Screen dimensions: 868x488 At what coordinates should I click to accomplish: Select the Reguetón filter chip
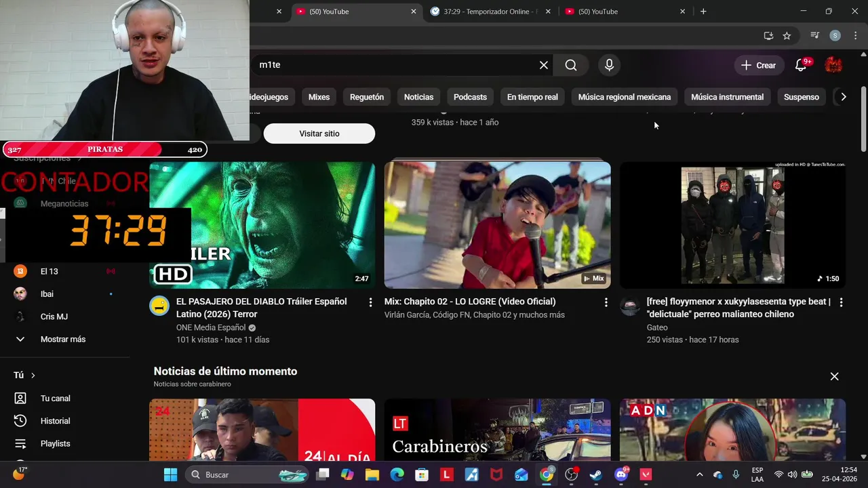click(x=367, y=97)
